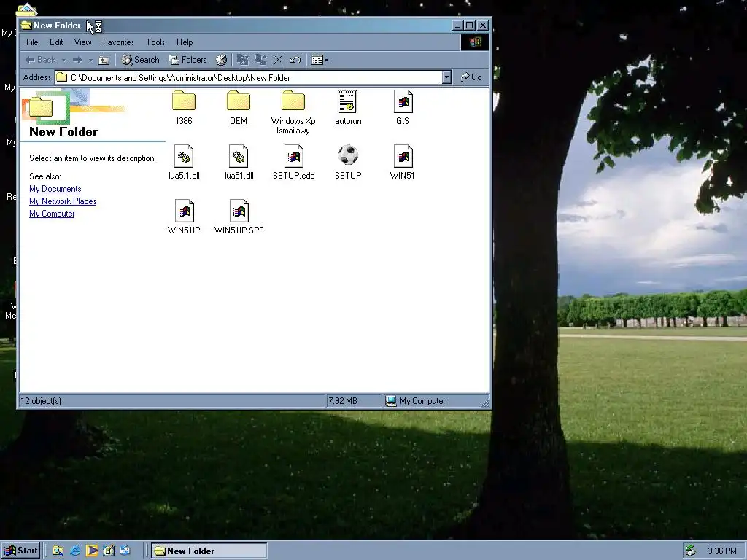Click the History toolbar icon
Image resolution: width=747 pixels, height=560 pixels.
click(x=221, y=60)
